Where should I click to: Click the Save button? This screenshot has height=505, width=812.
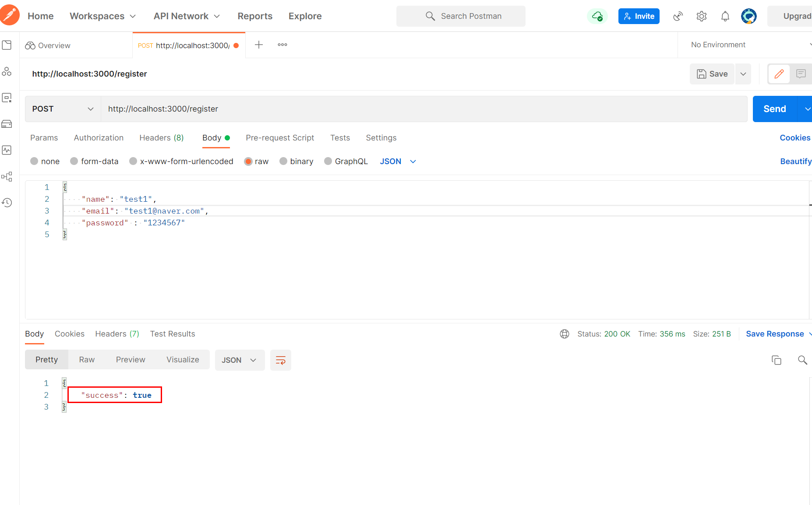[712, 74]
